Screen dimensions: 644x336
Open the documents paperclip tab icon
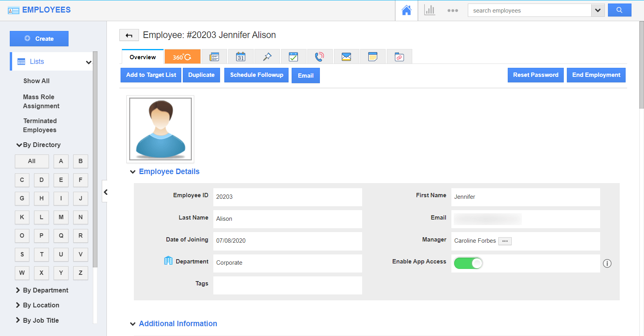pos(399,57)
